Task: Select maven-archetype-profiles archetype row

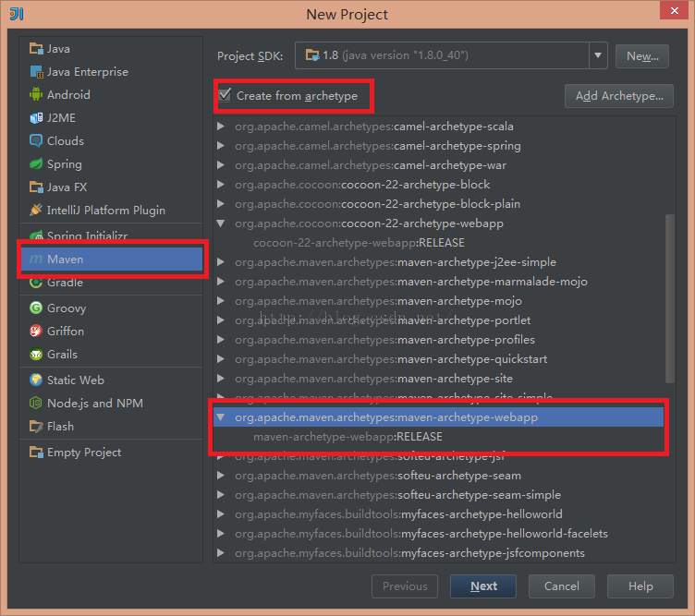Action: pyautogui.click(x=438, y=340)
